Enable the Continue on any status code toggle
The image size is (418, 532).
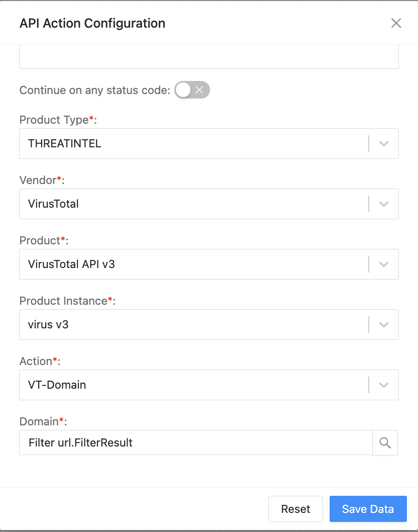(192, 90)
